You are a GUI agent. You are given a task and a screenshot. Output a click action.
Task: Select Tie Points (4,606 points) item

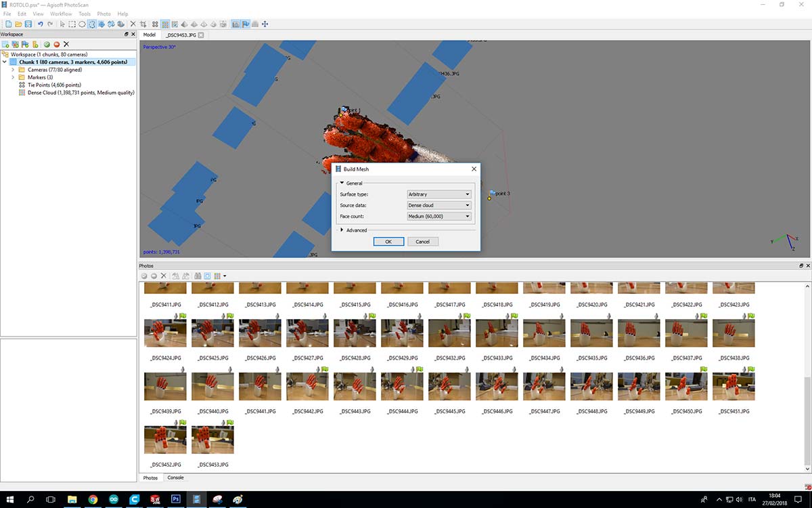(54, 85)
